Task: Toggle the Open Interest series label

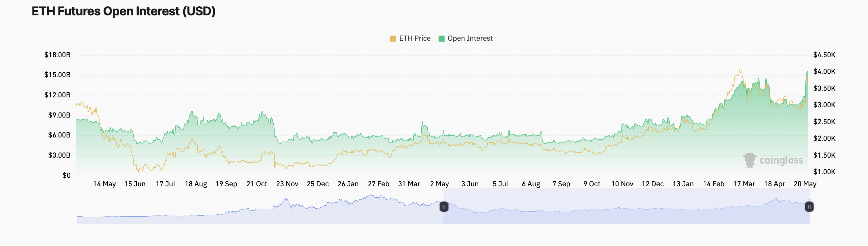Action: 470,38
